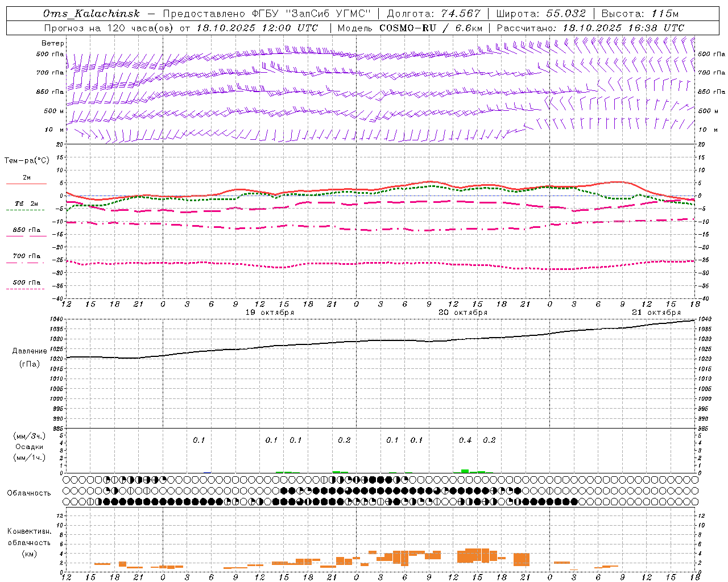The image size is (728, 582).
Task: Click the 500 гПа entry in temperature legend
Action: pos(27,282)
